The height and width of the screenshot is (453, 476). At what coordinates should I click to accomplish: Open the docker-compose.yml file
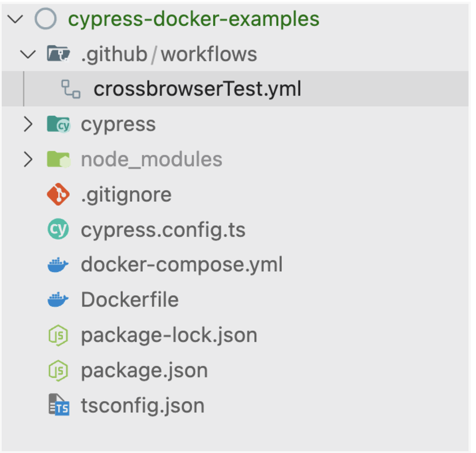pyautogui.click(x=182, y=265)
